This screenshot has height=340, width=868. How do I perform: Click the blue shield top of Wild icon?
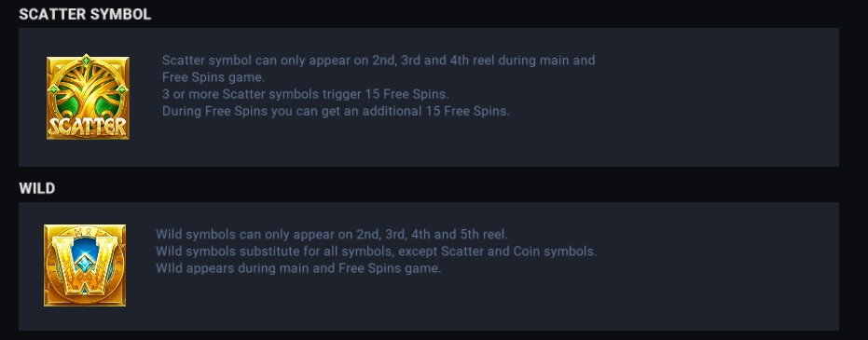click(x=85, y=247)
